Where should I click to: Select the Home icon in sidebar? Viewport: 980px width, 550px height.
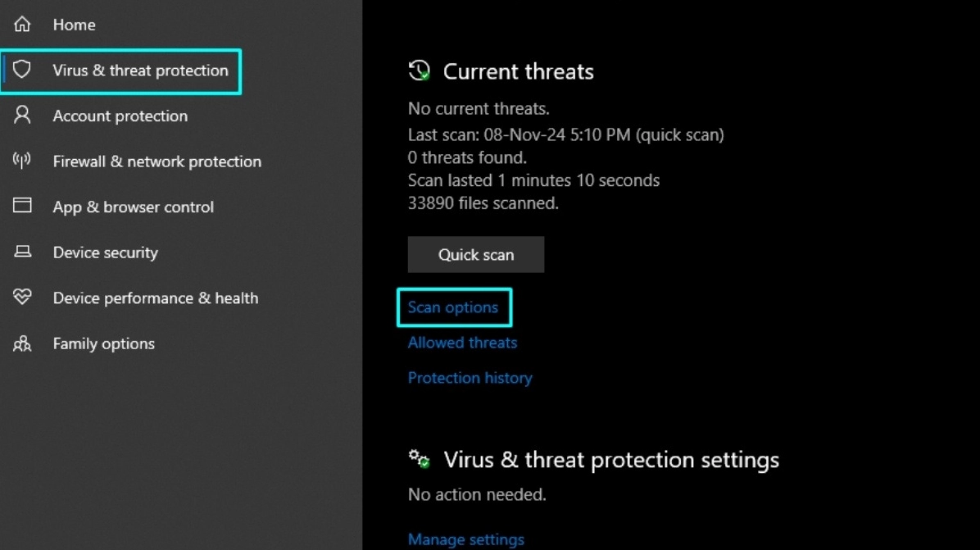pyautogui.click(x=22, y=24)
